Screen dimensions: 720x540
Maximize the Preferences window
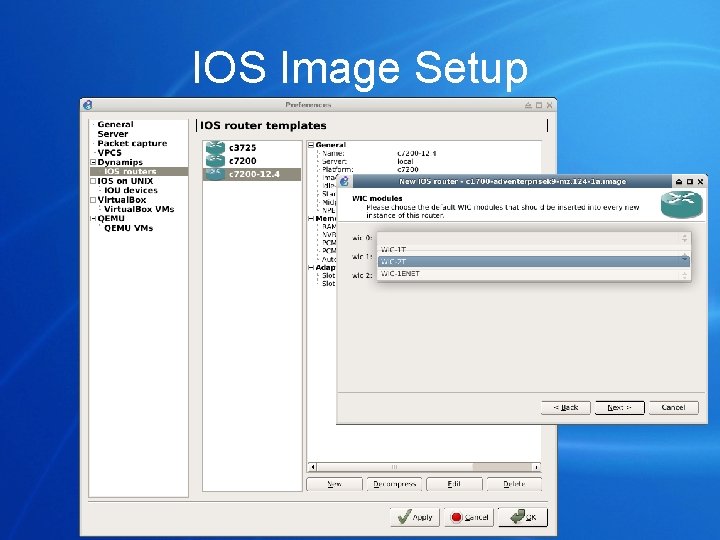539,105
